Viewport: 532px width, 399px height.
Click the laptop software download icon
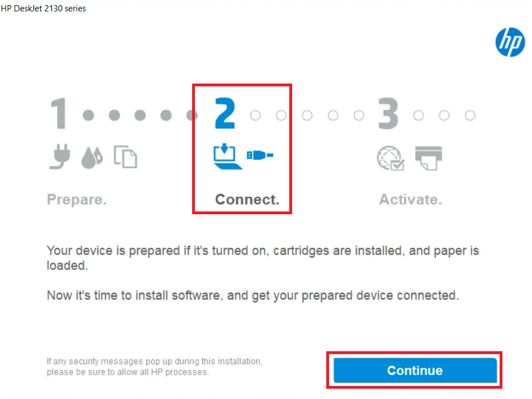227,156
